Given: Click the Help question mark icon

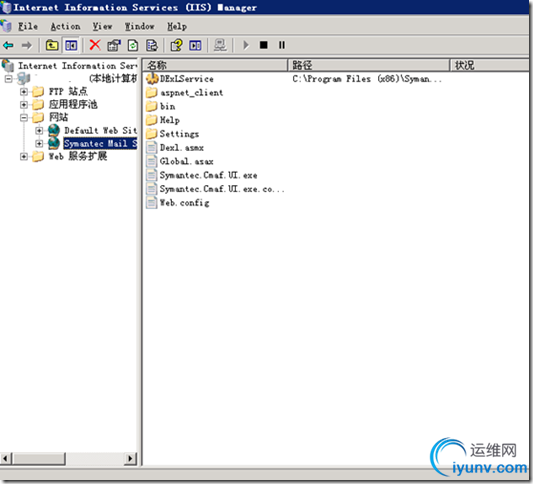Looking at the screenshot, I should tap(176, 45).
